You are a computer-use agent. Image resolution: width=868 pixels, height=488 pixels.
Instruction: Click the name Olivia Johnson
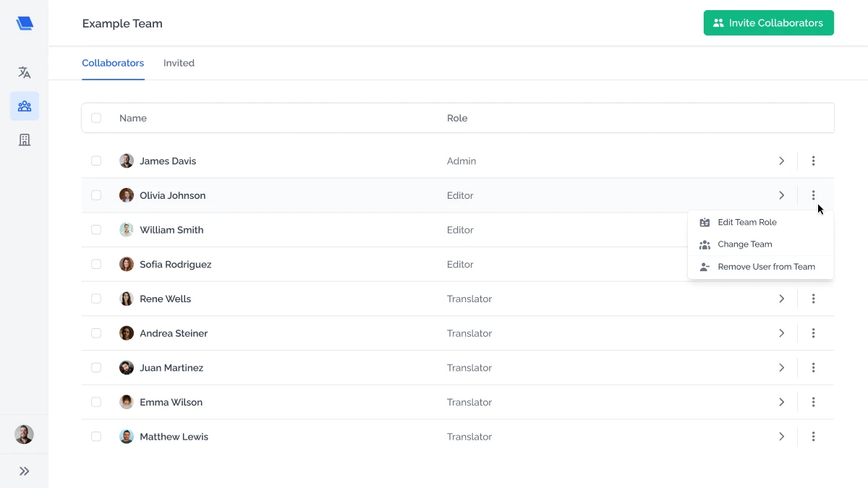coord(173,195)
